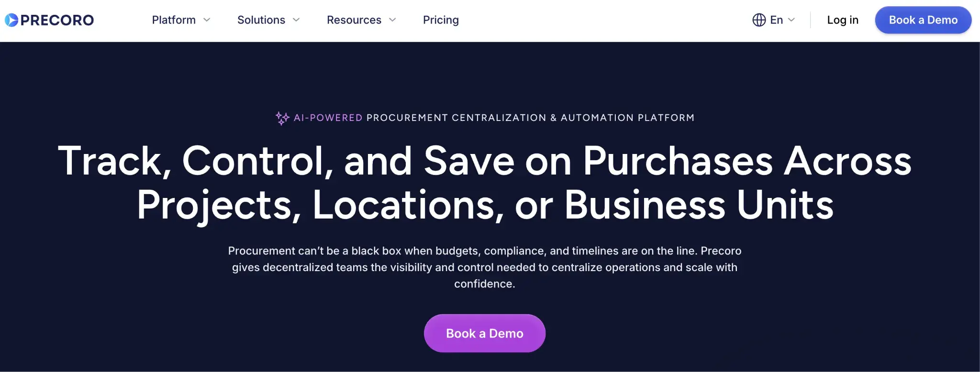The width and height of the screenshot is (980, 372).
Task: Open language options via the globe symbol
Action: [759, 20]
